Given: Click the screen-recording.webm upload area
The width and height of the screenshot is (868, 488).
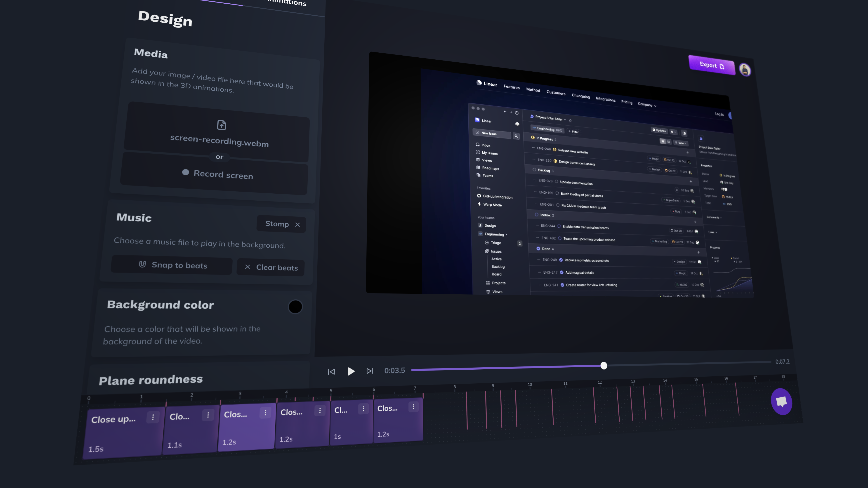Looking at the screenshot, I should [x=217, y=132].
